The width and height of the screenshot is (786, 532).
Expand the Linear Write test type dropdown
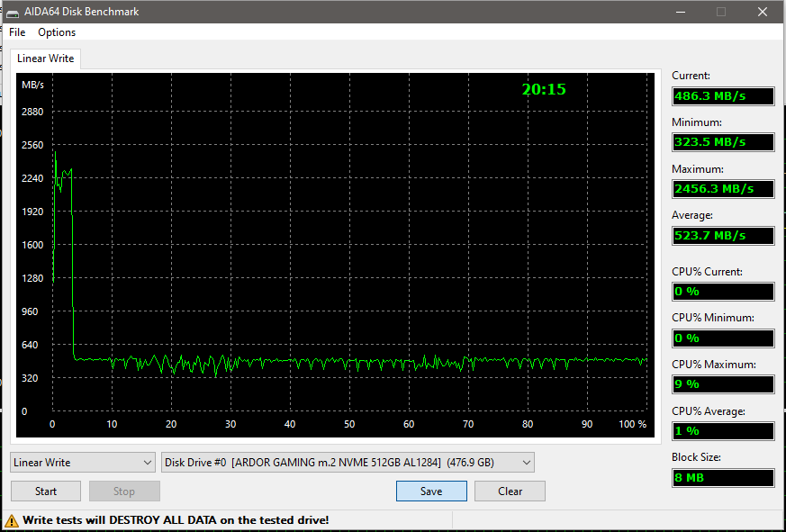(x=82, y=463)
